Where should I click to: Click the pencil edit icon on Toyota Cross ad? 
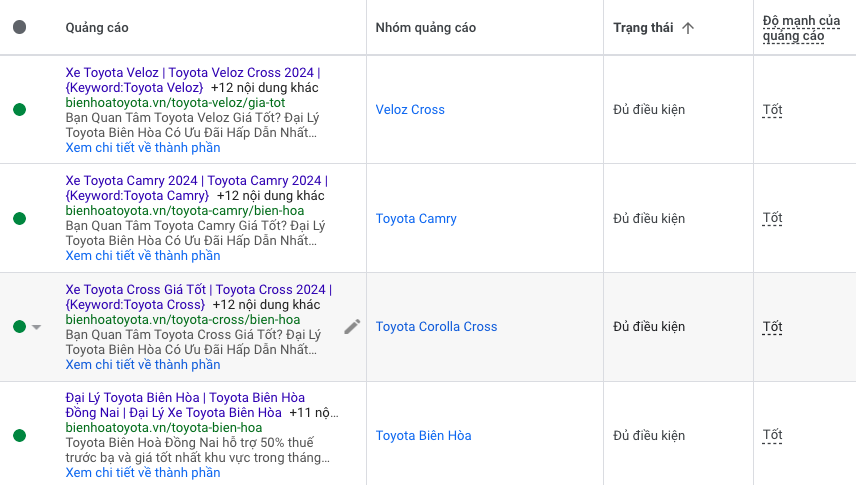pos(352,327)
